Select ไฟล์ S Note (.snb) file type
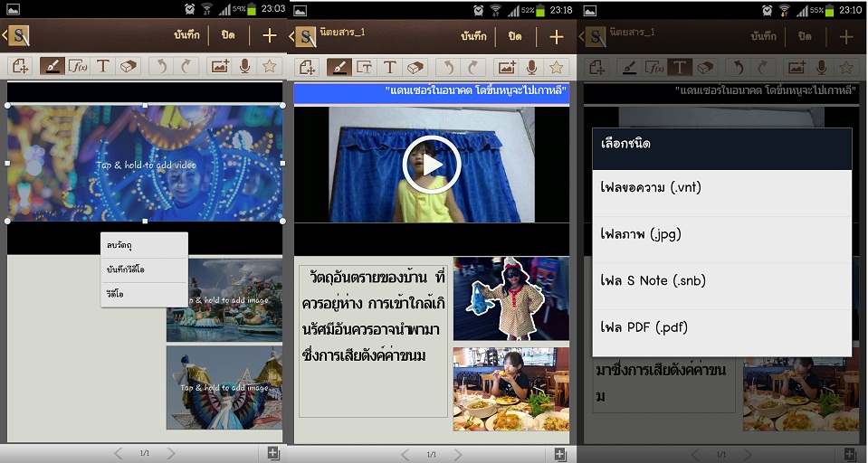 [722, 286]
